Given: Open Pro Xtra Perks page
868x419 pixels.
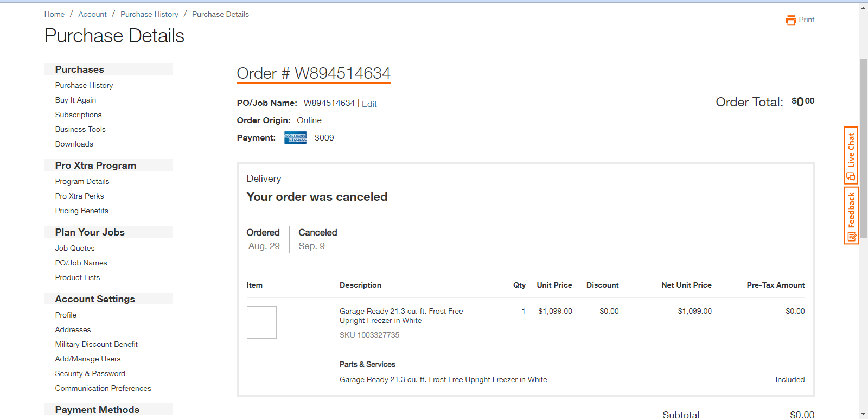Looking at the screenshot, I should tap(79, 196).
